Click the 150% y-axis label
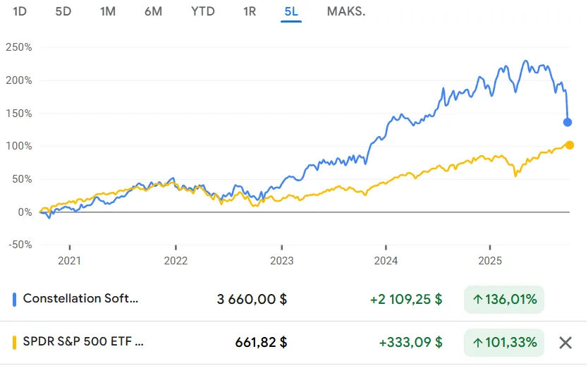588x373 pixels. coord(19,114)
